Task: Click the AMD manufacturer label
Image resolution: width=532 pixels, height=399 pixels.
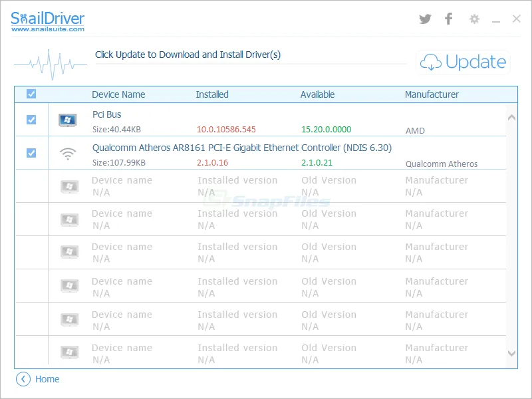Action: pyautogui.click(x=415, y=130)
